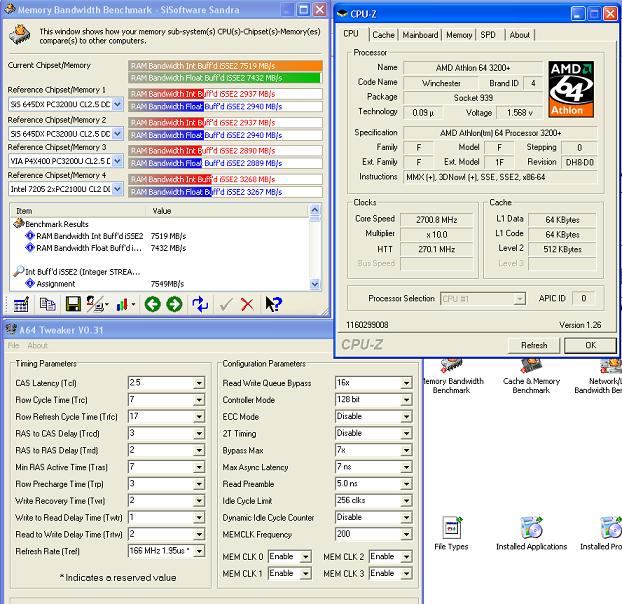Screen dimensions: 622x604
Task: Open the Controller Mode 128 bit dropdown
Action: [x=406, y=400]
